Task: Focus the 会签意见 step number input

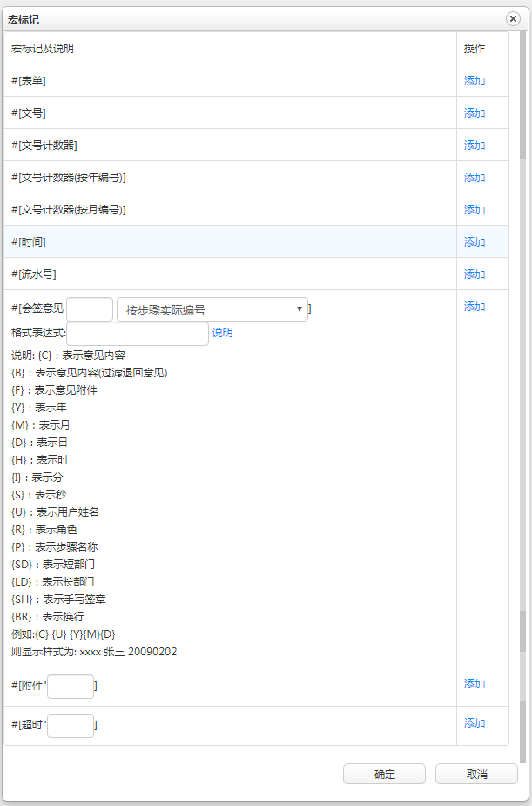Action: (90, 309)
